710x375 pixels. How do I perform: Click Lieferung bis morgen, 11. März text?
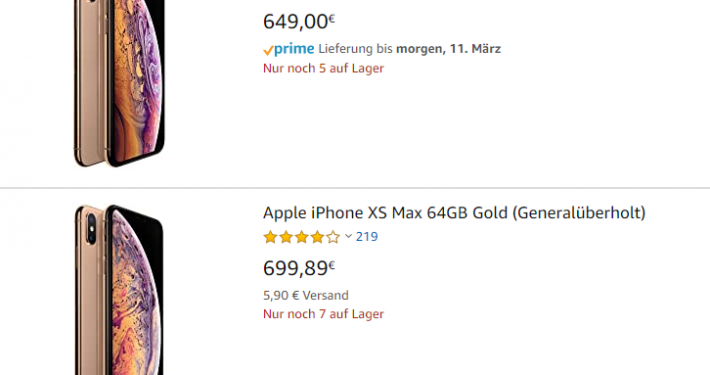(409, 49)
